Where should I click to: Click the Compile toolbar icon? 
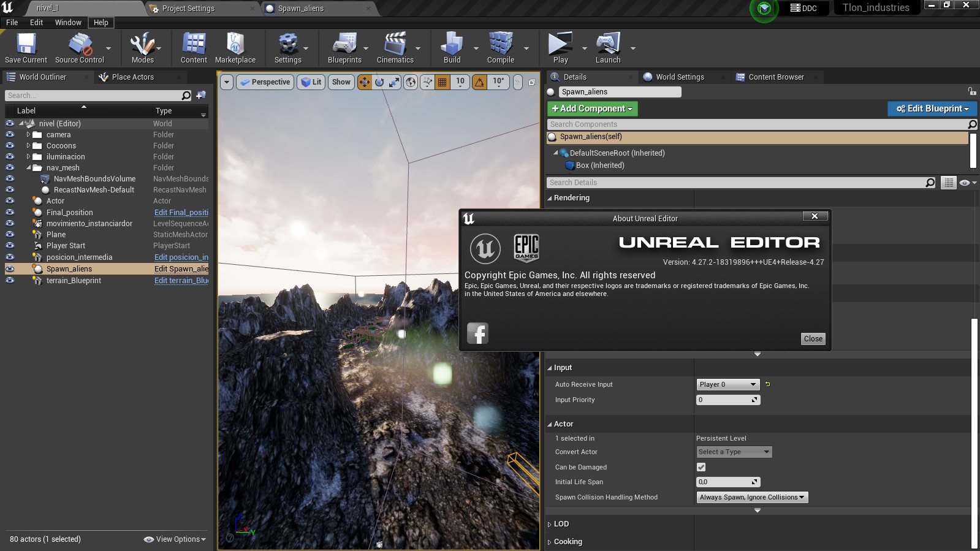[501, 48]
